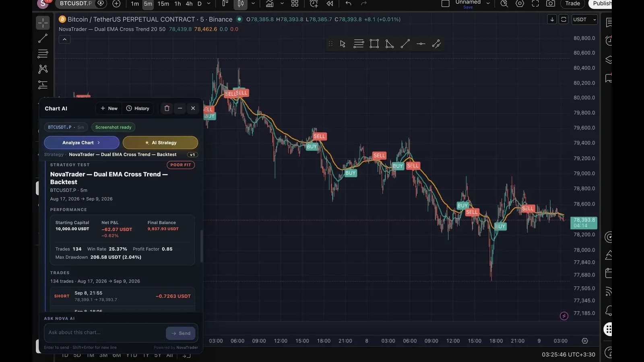This screenshot has height=362, width=644.
Task: Select the polygon path tool in floating toolbar
Action: tap(390, 44)
